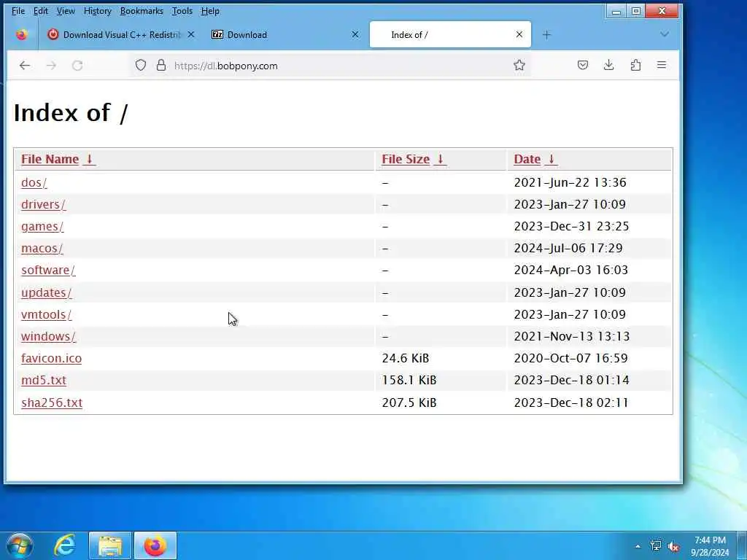Open the drivers/ directory link
This screenshot has height=560, width=747.
[43, 204]
